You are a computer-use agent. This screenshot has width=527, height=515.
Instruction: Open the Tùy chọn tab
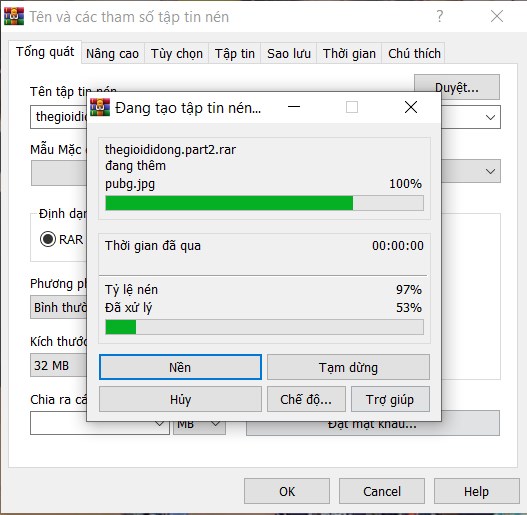click(177, 53)
